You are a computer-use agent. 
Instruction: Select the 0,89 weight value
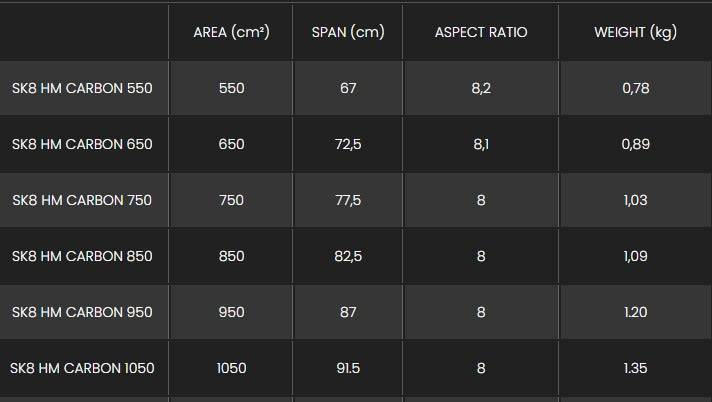pos(635,144)
